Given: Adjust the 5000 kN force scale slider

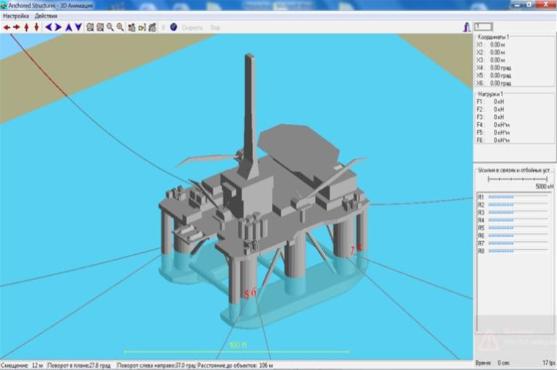Looking at the screenshot, I should (518, 179).
